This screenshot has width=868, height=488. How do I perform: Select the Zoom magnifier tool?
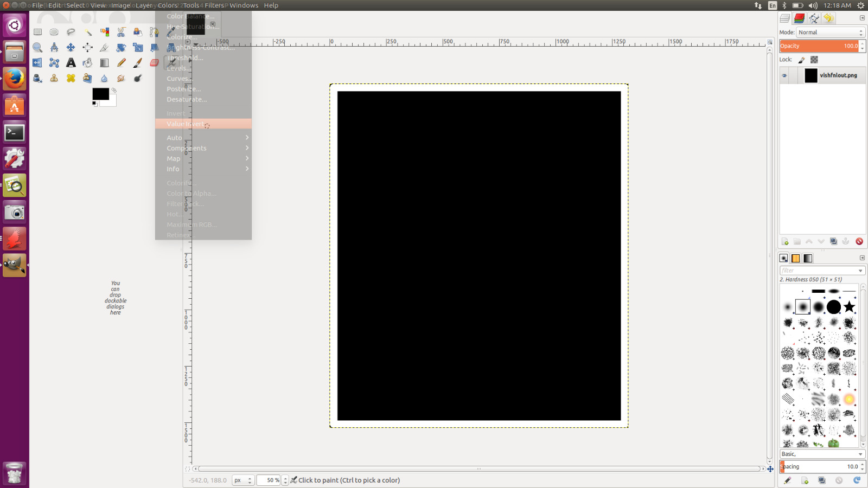[x=37, y=48]
